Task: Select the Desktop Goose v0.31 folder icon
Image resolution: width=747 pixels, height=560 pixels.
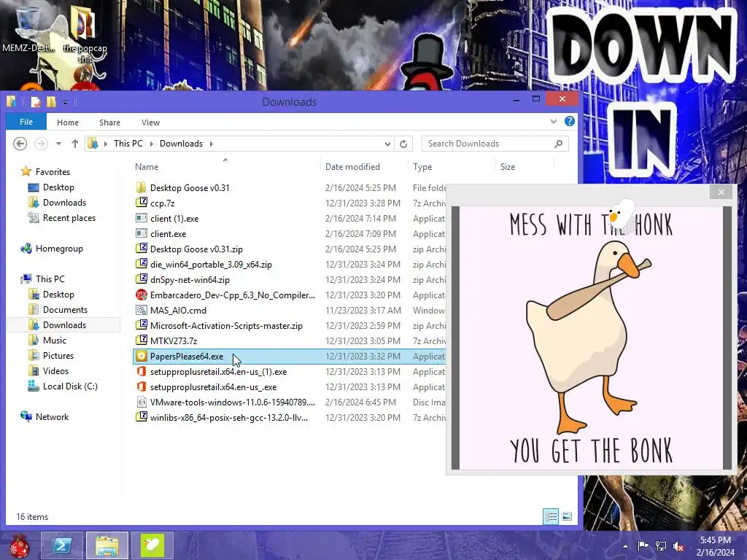Action: pyautogui.click(x=141, y=187)
